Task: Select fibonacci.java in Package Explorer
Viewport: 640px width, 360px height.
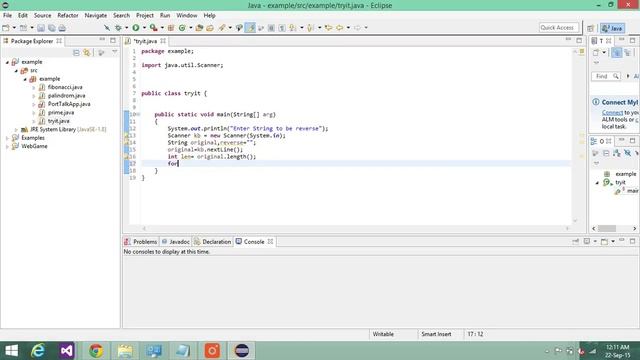Action: [x=65, y=87]
